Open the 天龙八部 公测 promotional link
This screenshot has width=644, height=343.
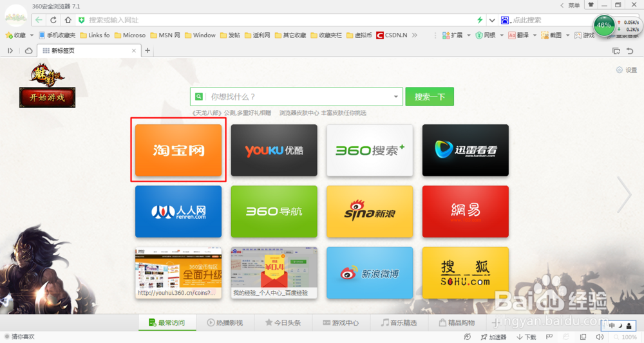point(232,113)
